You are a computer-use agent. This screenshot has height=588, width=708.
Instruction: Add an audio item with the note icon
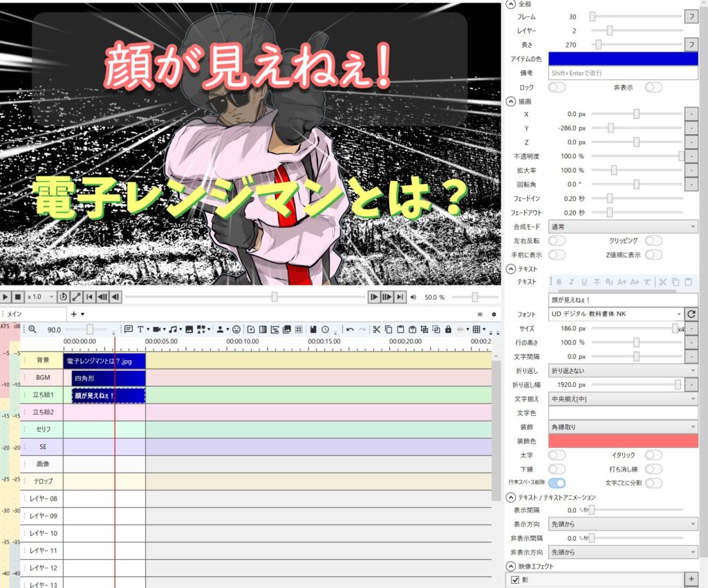tap(174, 330)
